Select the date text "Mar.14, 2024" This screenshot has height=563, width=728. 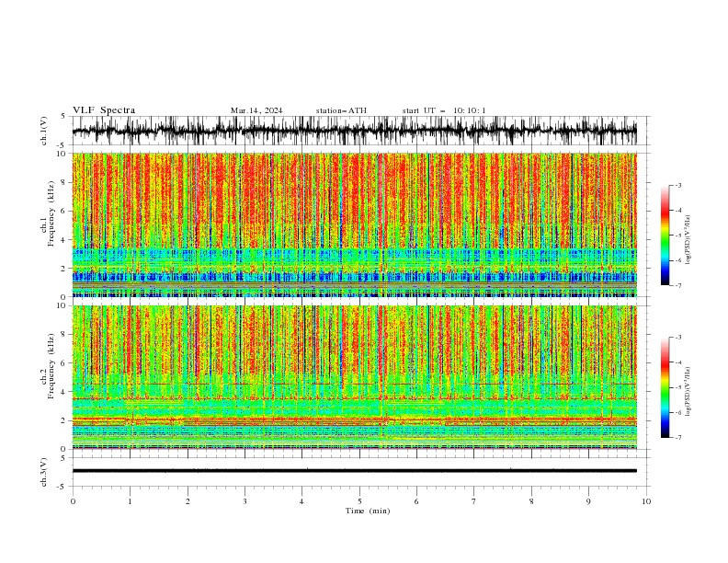click(256, 110)
